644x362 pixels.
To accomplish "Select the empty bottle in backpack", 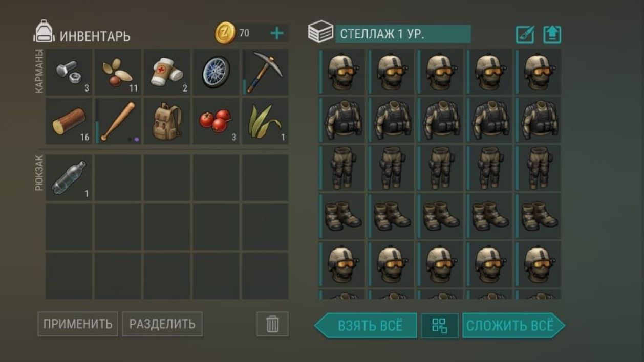I will [x=69, y=177].
